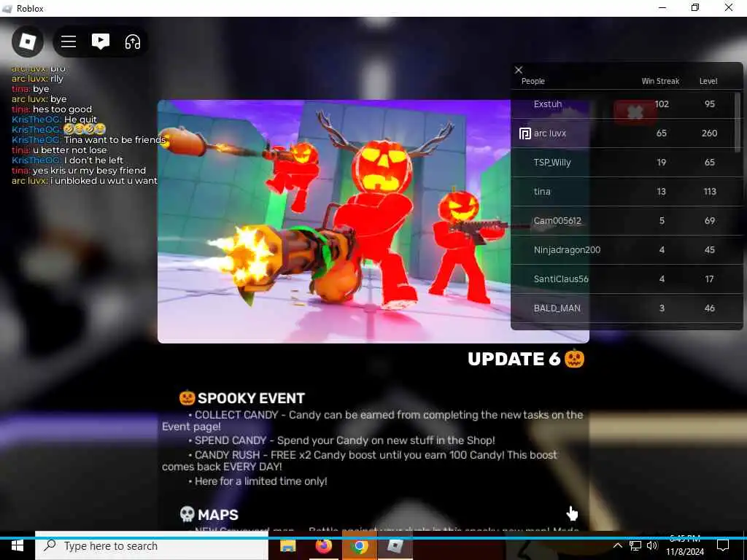Viewport: 747px width, 560px height.
Task: Open the notification center icon
Action: tap(723, 545)
